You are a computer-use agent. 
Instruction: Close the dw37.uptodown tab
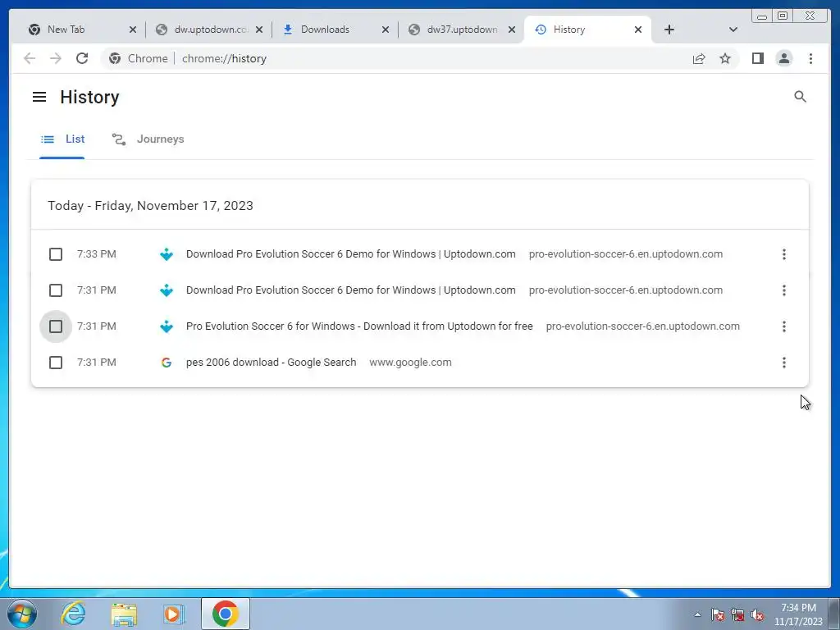tap(512, 30)
